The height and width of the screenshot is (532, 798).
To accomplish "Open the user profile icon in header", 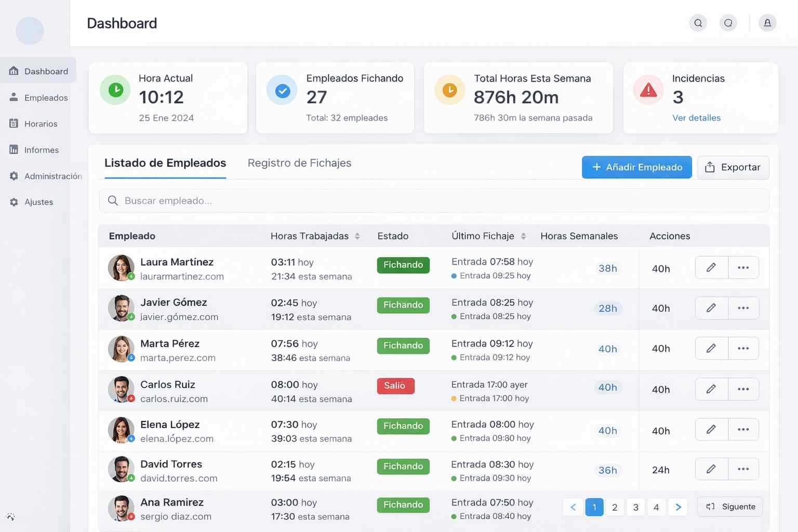I will pyautogui.click(x=767, y=23).
